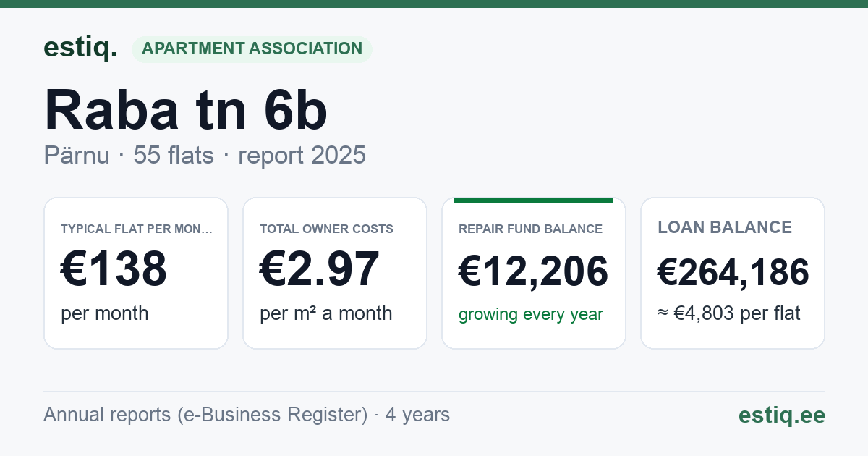Click the €2.97 value
Screen dimensions: 868x456
coord(320,269)
